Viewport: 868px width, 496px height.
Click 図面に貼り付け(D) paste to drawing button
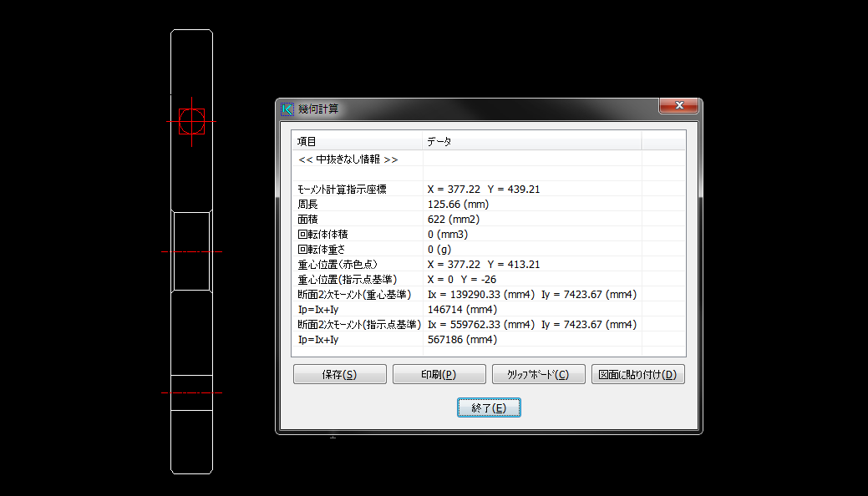click(637, 374)
